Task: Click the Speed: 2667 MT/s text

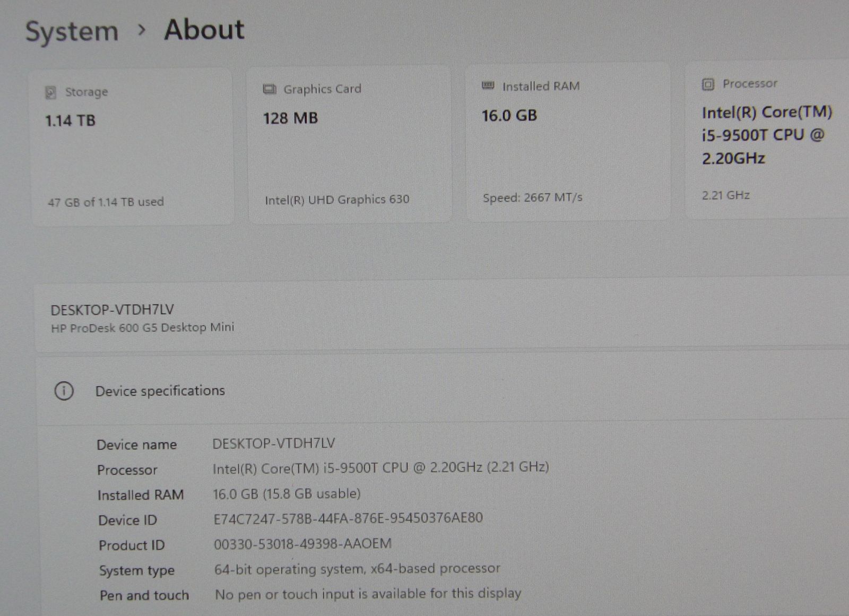Action: tap(532, 198)
